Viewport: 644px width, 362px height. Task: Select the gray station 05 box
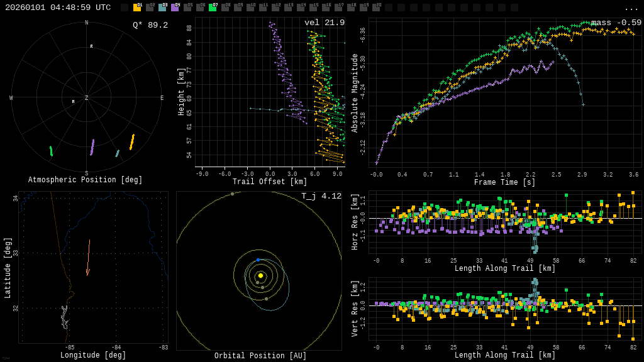click(187, 8)
